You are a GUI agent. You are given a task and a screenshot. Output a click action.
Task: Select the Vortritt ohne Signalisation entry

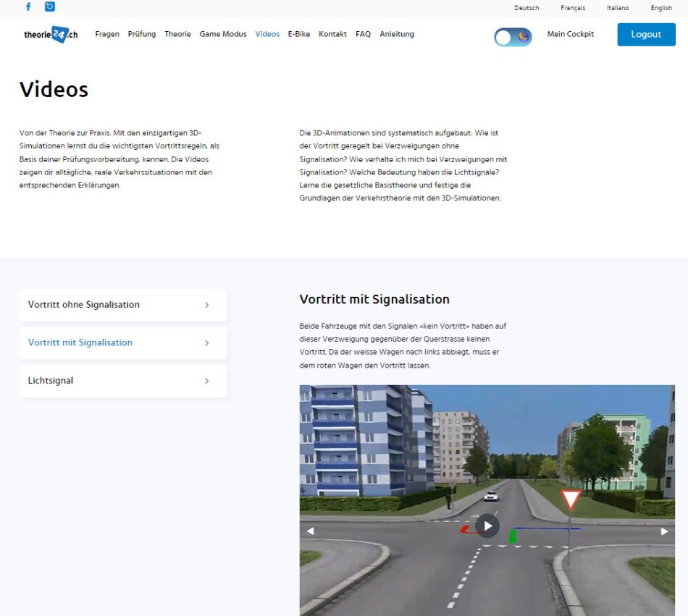pyautogui.click(x=123, y=305)
